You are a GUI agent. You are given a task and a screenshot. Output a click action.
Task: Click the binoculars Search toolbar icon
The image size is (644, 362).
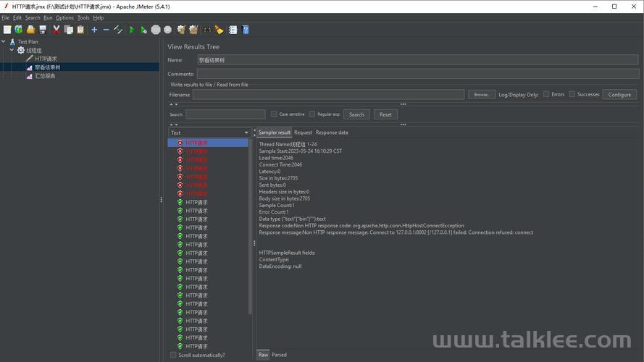click(207, 30)
